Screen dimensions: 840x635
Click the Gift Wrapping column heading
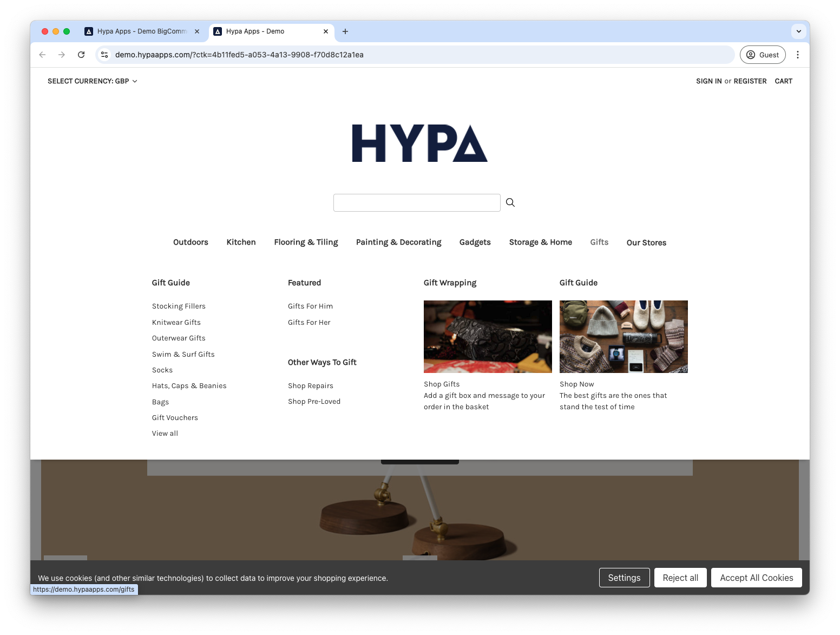tap(450, 283)
